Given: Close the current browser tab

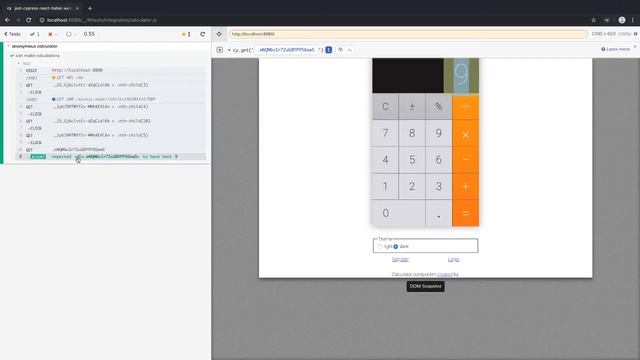Looking at the screenshot, I should point(77,8).
